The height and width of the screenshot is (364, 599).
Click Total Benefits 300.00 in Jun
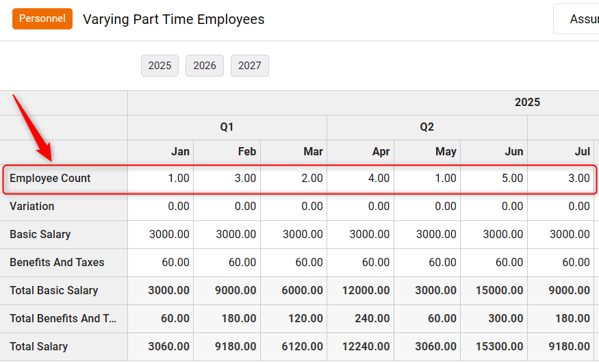(494, 319)
